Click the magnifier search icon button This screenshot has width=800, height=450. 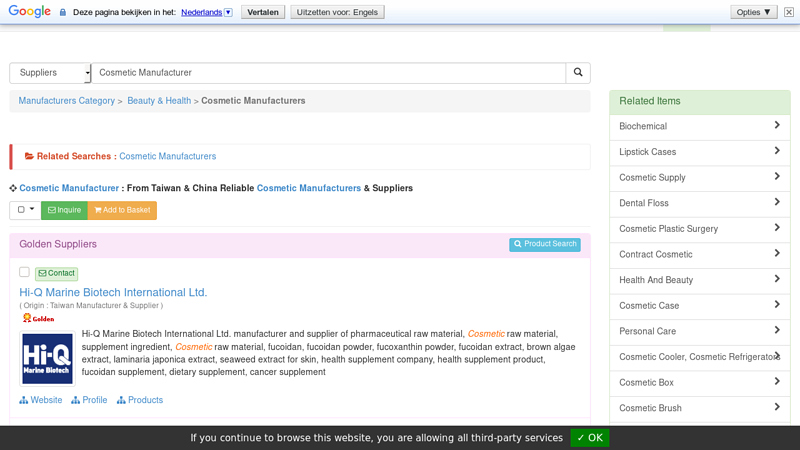point(578,72)
